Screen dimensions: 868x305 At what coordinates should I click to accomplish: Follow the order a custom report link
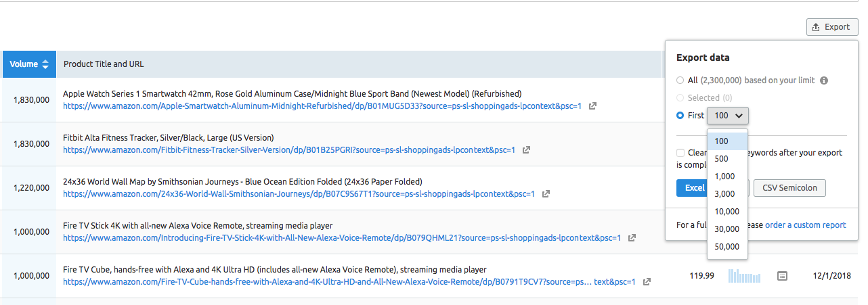pyautogui.click(x=805, y=225)
